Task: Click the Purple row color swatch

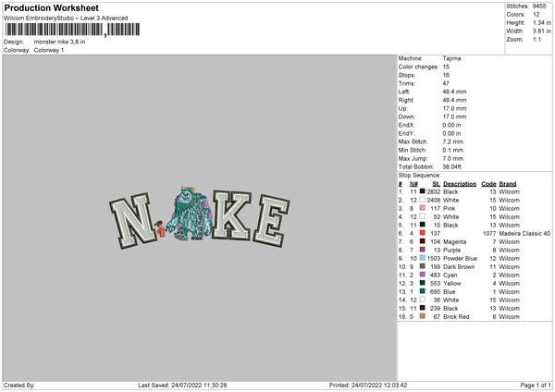Action: click(x=423, y=250)
